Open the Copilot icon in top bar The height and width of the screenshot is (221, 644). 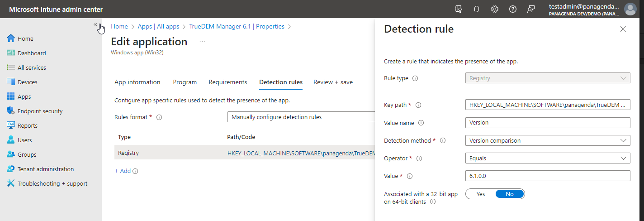click(x=459, y=9)
